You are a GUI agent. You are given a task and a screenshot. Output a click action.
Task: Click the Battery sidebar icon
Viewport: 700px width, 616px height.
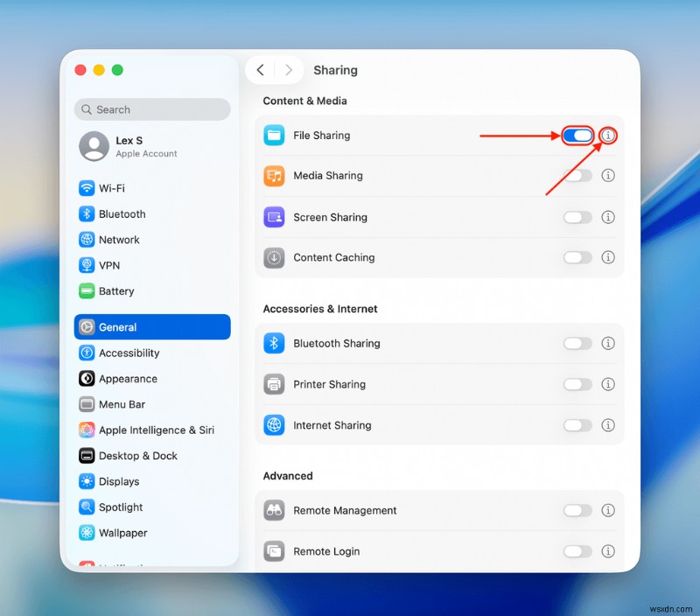[x=87, y=291]
